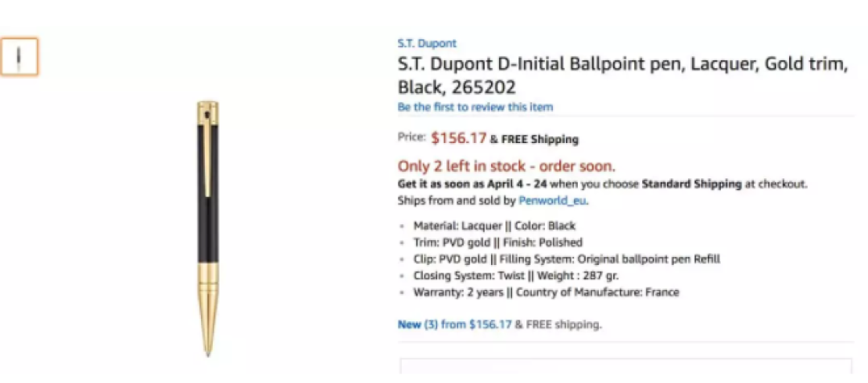Click the bold 'FREE Shipping' text beside price
868x383 pixels.
[x=540, y=139]
